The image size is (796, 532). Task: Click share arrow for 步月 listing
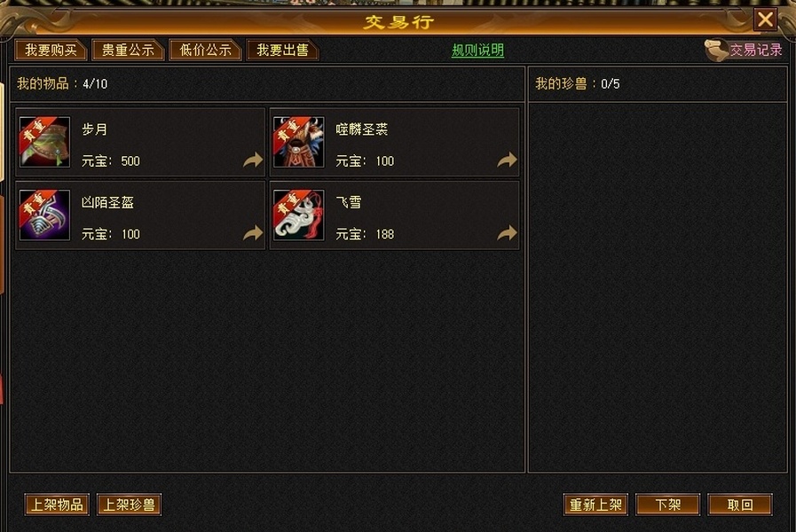253,160
